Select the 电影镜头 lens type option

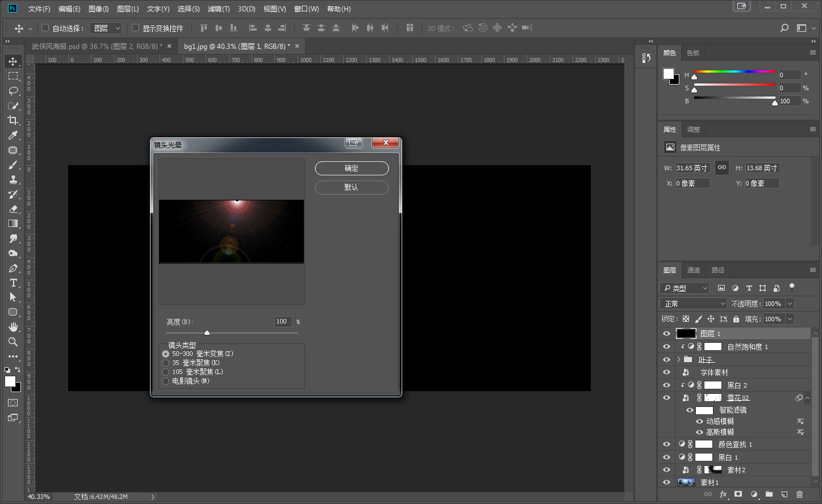coord(166,381)
